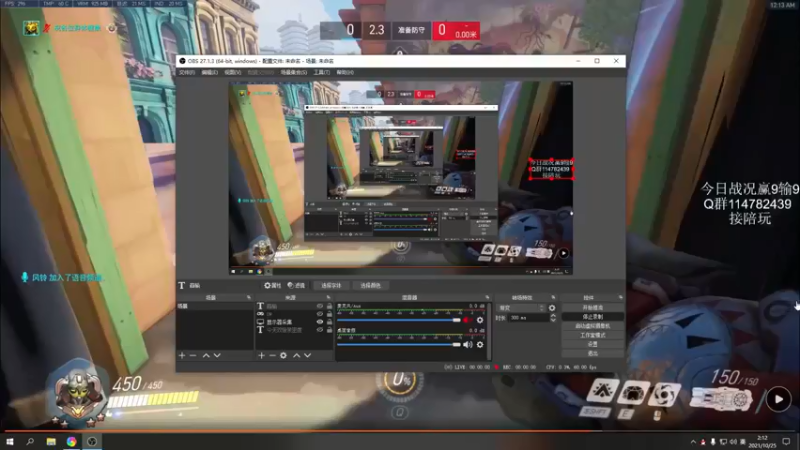Image resolution: width=800 pixels, height=450 pixels.
Task: Open the View menu in OBS
Action: click(x=233, y=72)
